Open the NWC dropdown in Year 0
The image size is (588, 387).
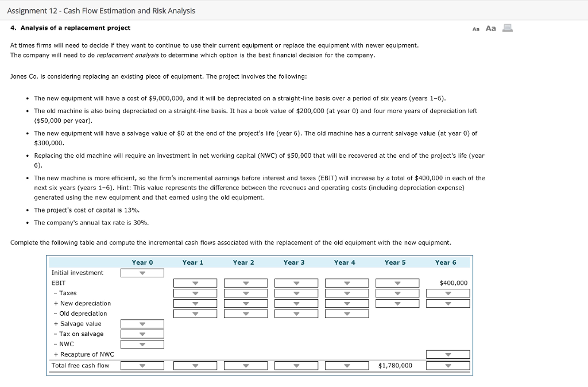142,343
